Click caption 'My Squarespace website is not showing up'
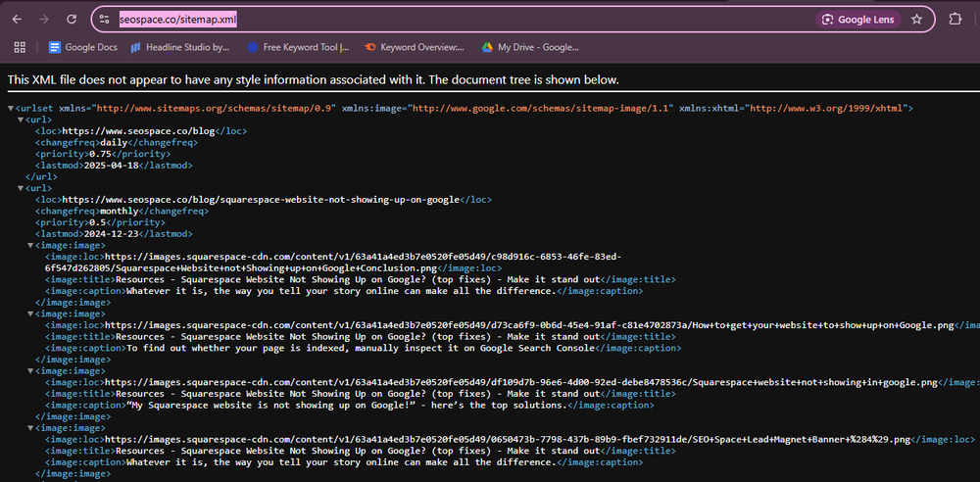This screenshot has width=980, height=482. [347, 406]
